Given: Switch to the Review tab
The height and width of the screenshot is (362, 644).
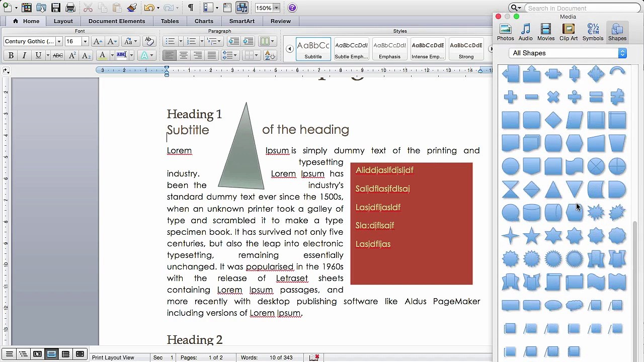Looking at the screenshot, I should pos(281,21).
